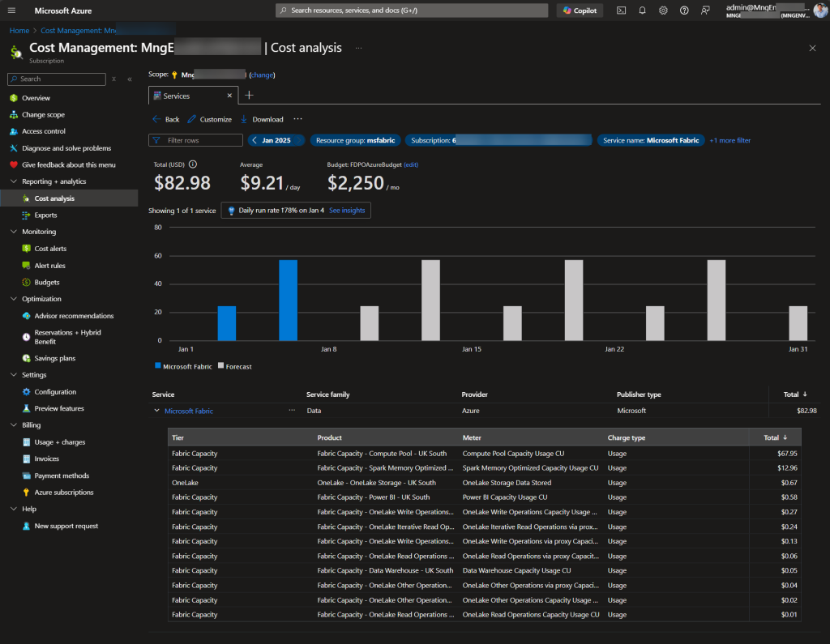Click Customize in the toolbar

point(210,120)
